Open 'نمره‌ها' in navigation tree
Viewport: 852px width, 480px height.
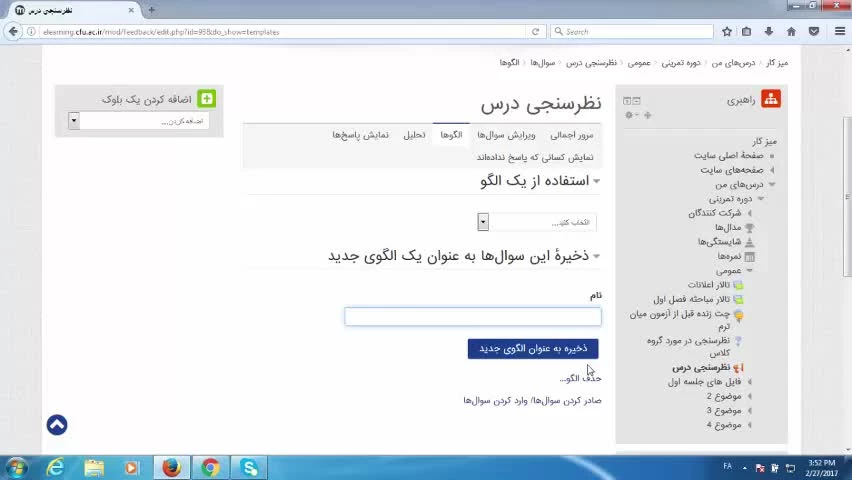click(729, 256)
